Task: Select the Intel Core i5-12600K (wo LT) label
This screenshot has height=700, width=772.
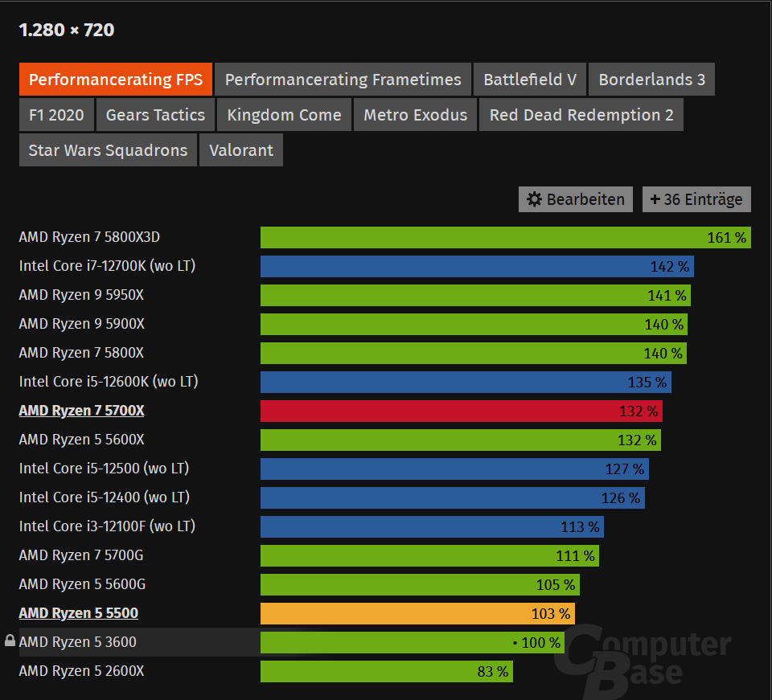Action: pos(109,382)
